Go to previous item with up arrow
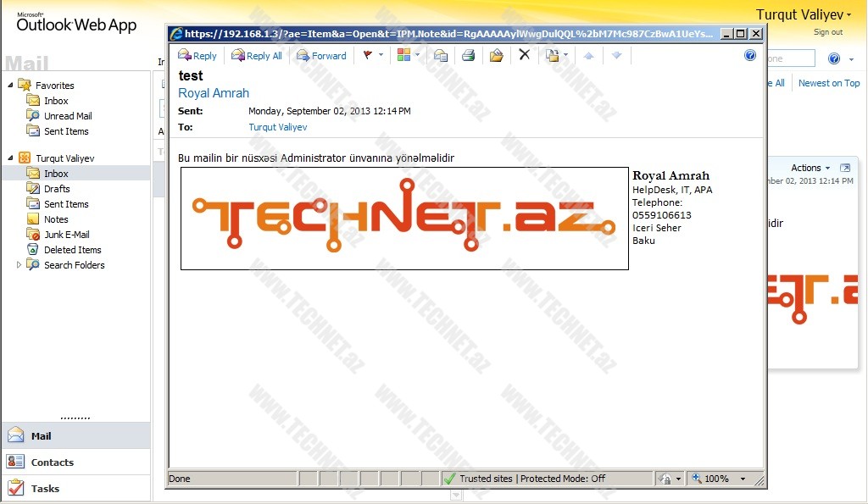This screenshot has height=504, width=868. click(588, 56)
